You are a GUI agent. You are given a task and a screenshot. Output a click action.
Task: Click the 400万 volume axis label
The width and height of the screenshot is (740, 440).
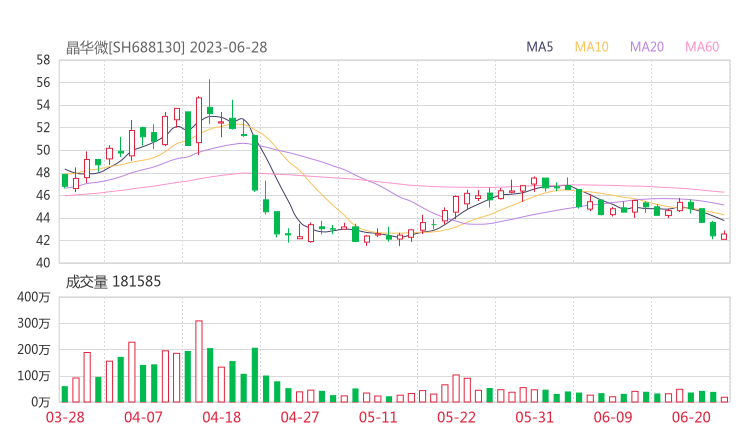coord(34,297)
